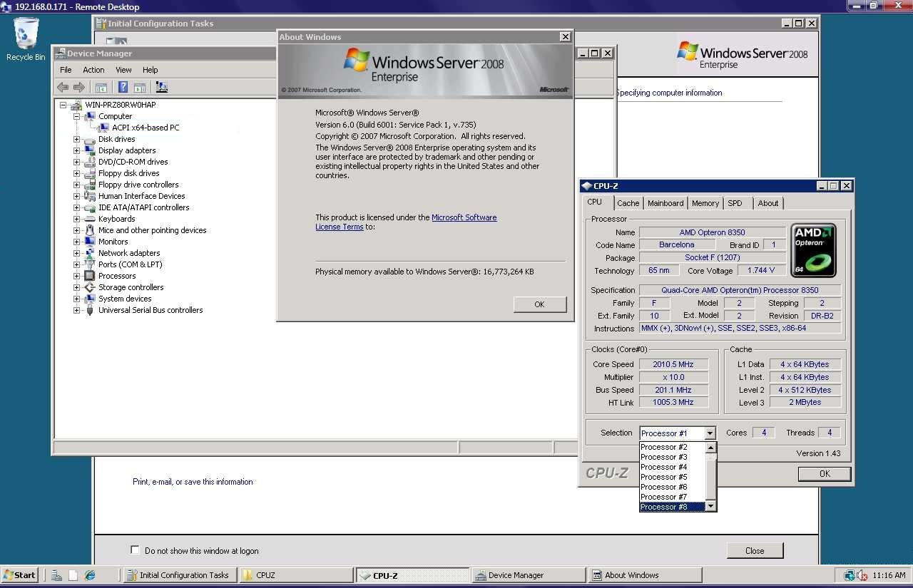
Task: Select the Universal Serial Bus controllers icon
Action: click(x=90, y=310)
